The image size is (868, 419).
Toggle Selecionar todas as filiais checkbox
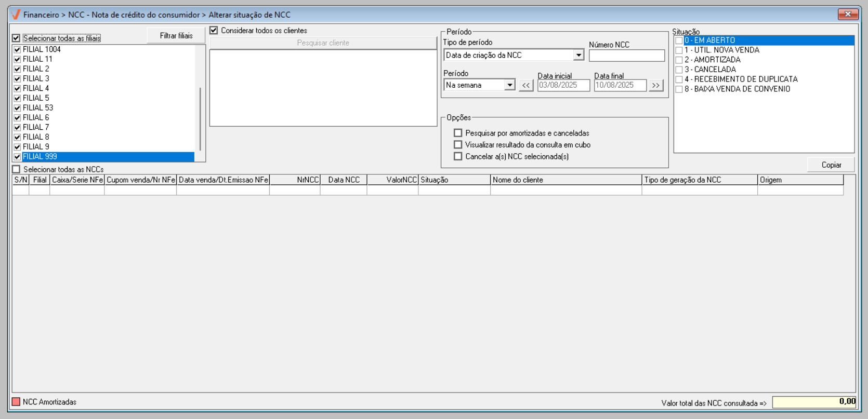[x=16, y=38]
